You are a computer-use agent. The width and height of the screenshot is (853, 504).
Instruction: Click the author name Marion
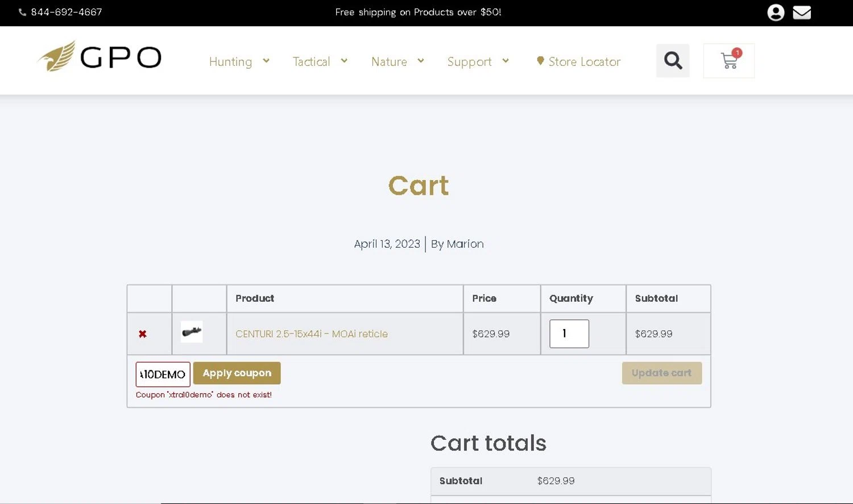[465, 244]
